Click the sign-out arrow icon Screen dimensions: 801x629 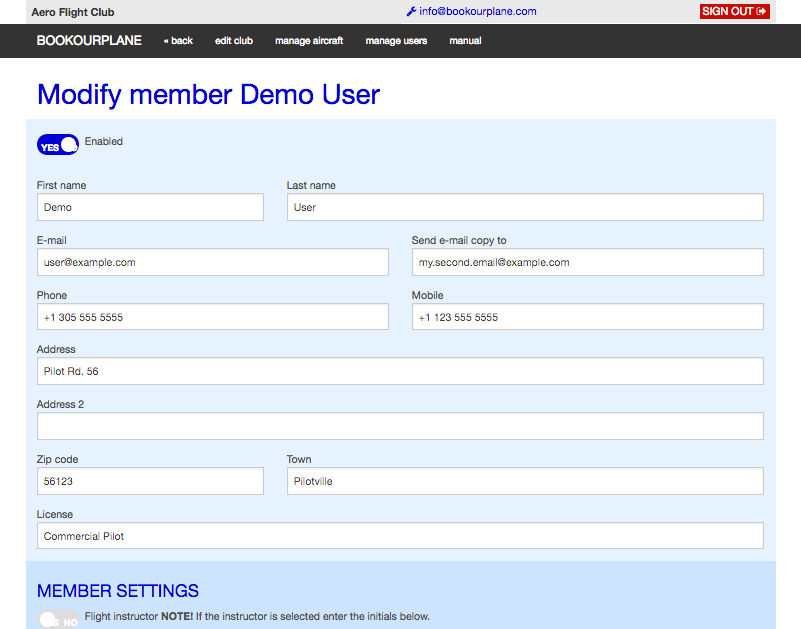pos(761,11)
